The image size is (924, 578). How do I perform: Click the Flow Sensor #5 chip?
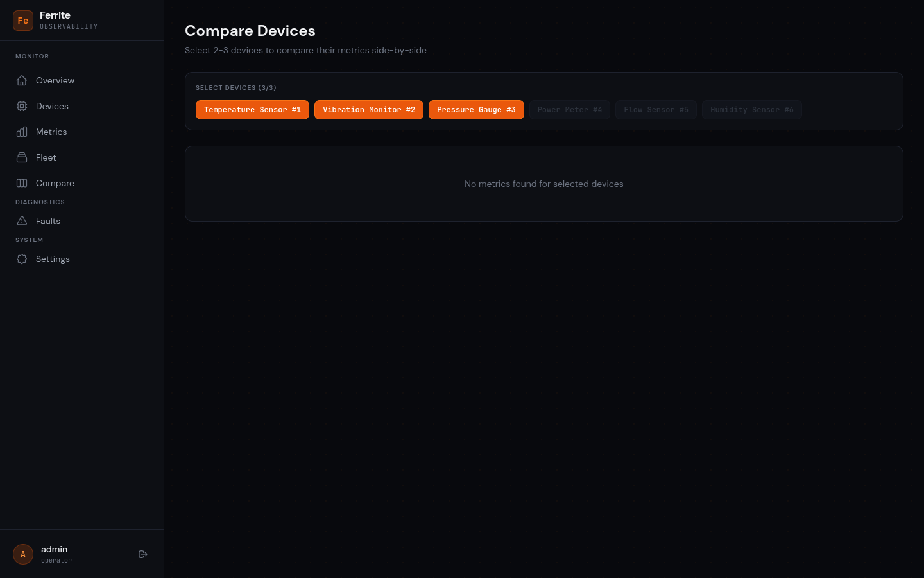[x=656, y=110]
